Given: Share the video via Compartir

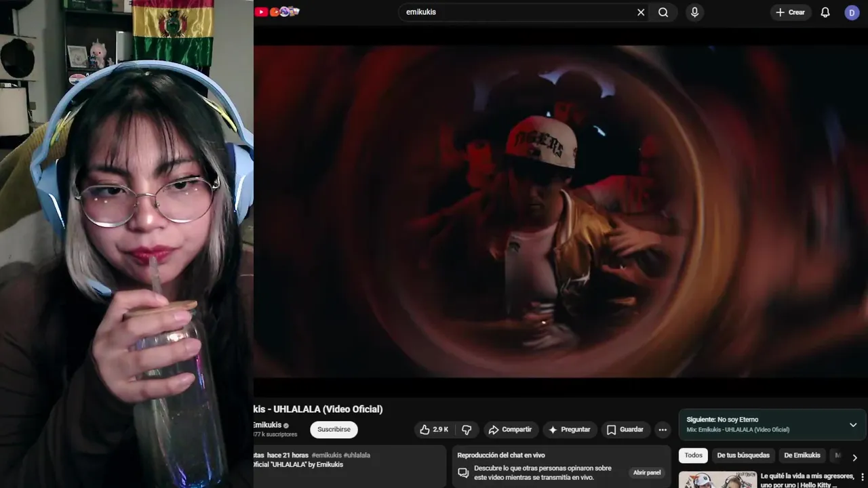Looking at the screenshot, I should click(x=510, y=430).
